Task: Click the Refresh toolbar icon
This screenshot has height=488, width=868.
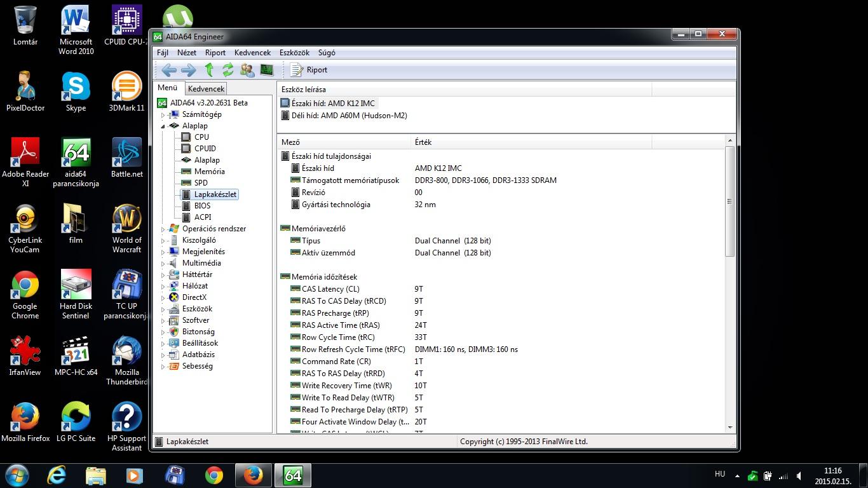Action: pos(227,70)
